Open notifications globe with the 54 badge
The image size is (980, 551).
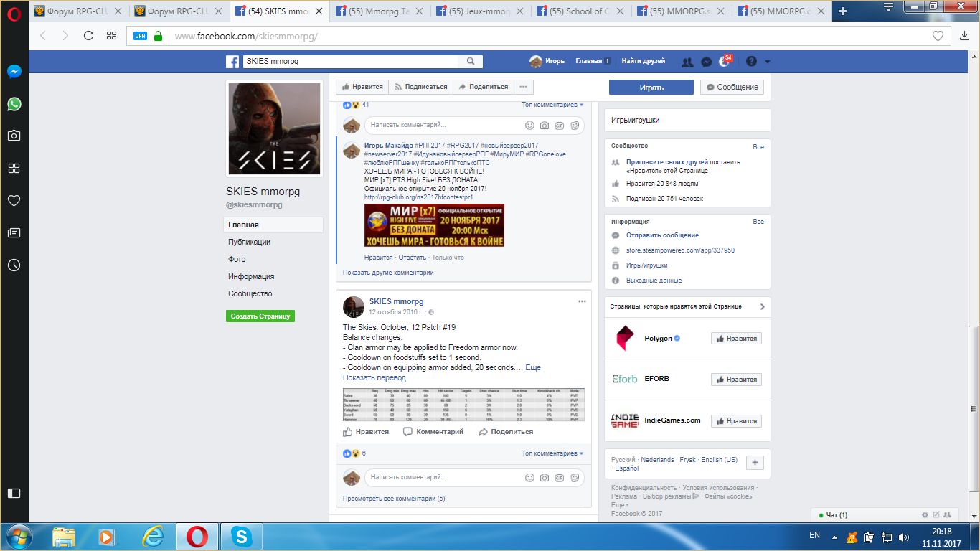(725, 62)
